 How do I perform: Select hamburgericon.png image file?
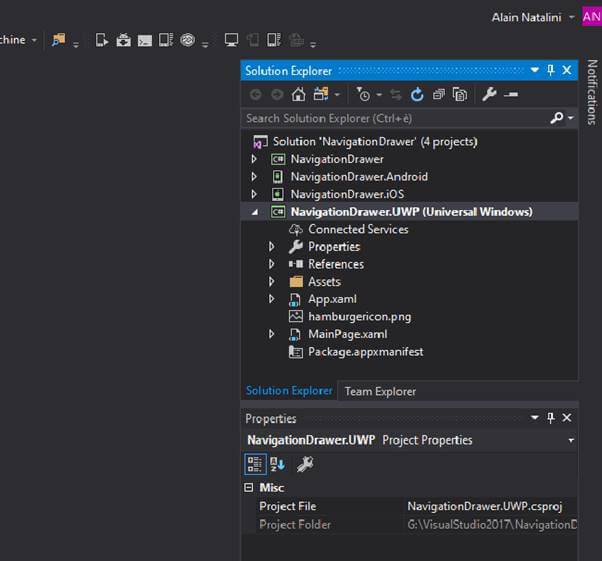pyautogui.click(x=359, y=316)
